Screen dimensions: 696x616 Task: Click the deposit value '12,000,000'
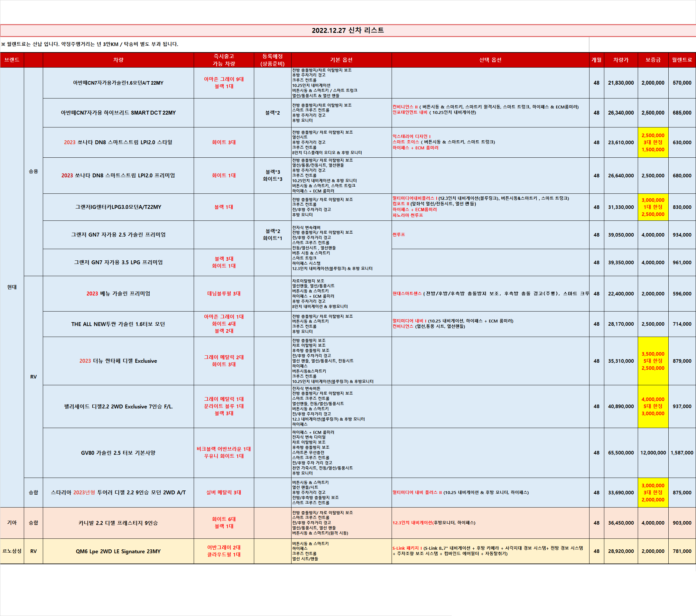point(653,453)
